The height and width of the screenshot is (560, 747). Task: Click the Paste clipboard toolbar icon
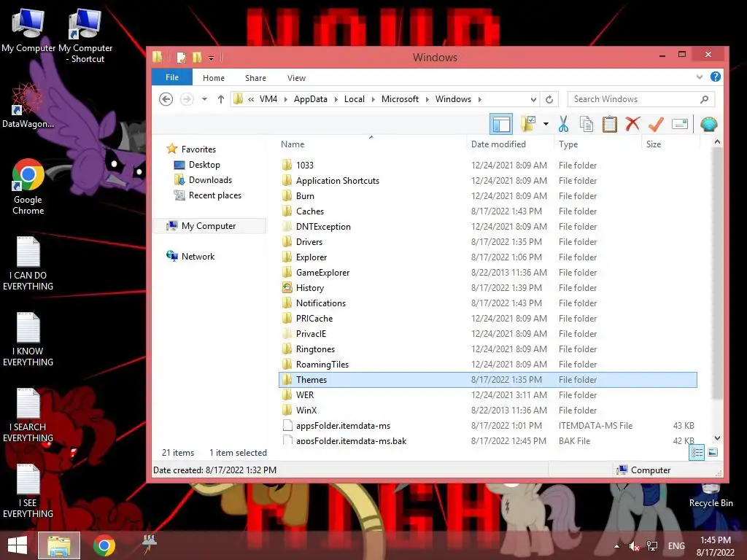click(x=609, y=124)
